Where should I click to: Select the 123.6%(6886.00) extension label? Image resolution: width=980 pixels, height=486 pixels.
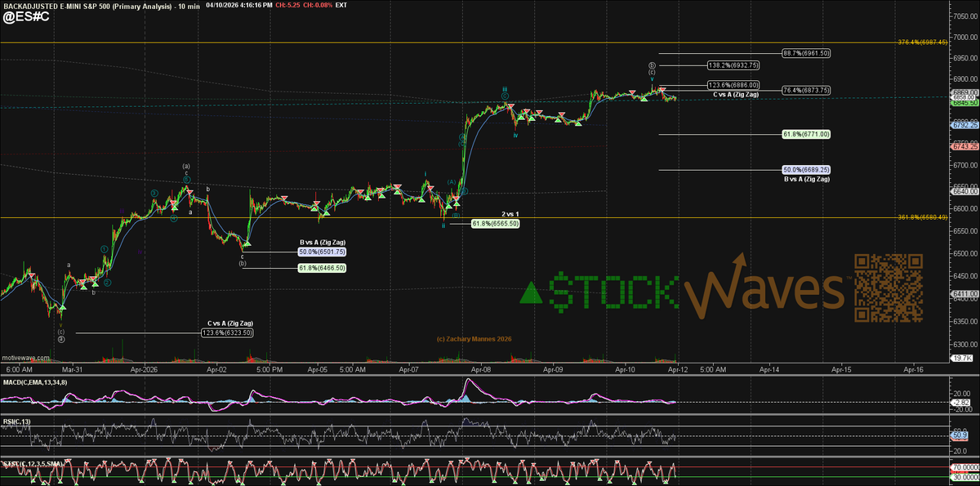tap(734, 85)
